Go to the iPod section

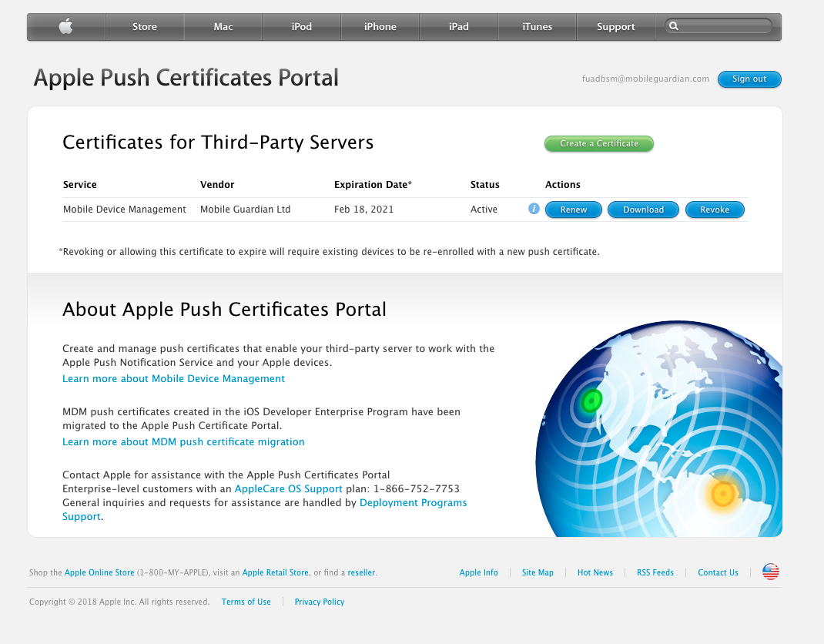point(302,26)
